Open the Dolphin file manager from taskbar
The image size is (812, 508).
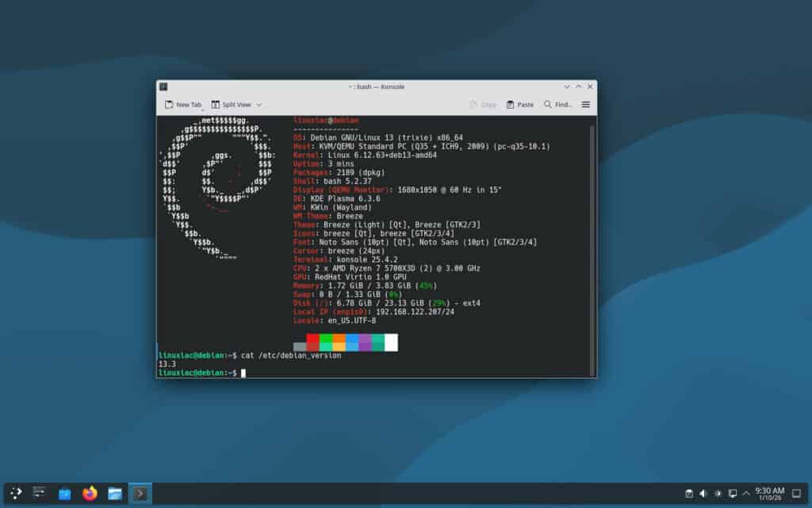point(115,493)
